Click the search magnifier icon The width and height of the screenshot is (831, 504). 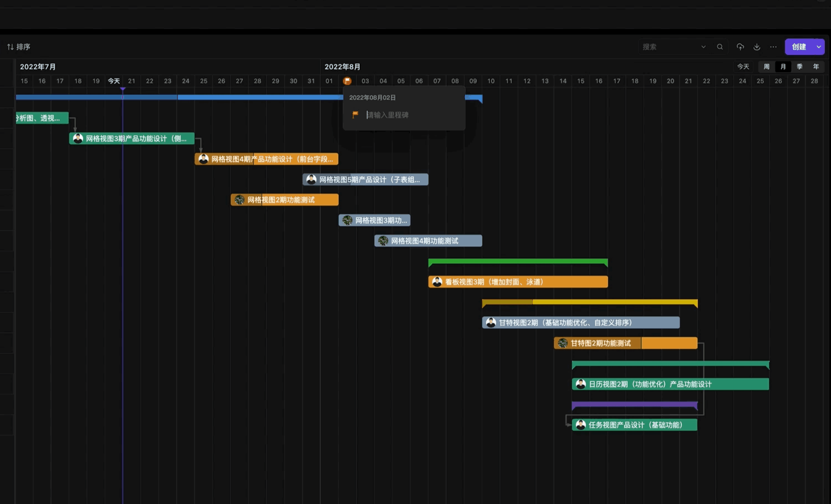point(720,47)
